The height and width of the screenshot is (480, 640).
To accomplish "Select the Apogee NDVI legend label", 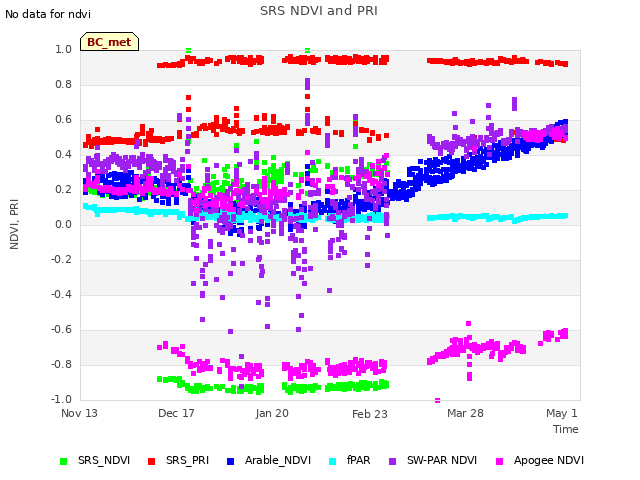I will 549,460.
